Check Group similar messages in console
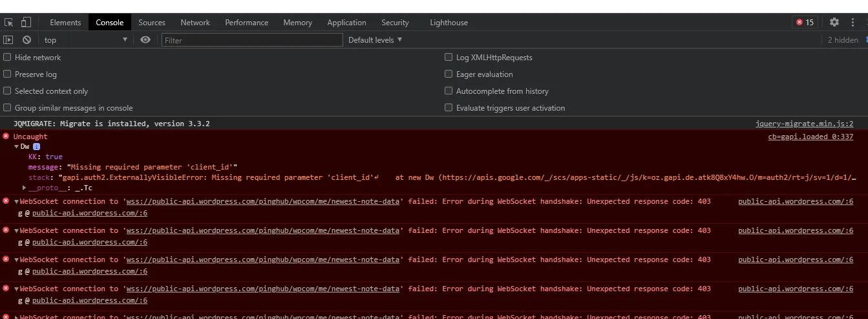 point(8,107)
